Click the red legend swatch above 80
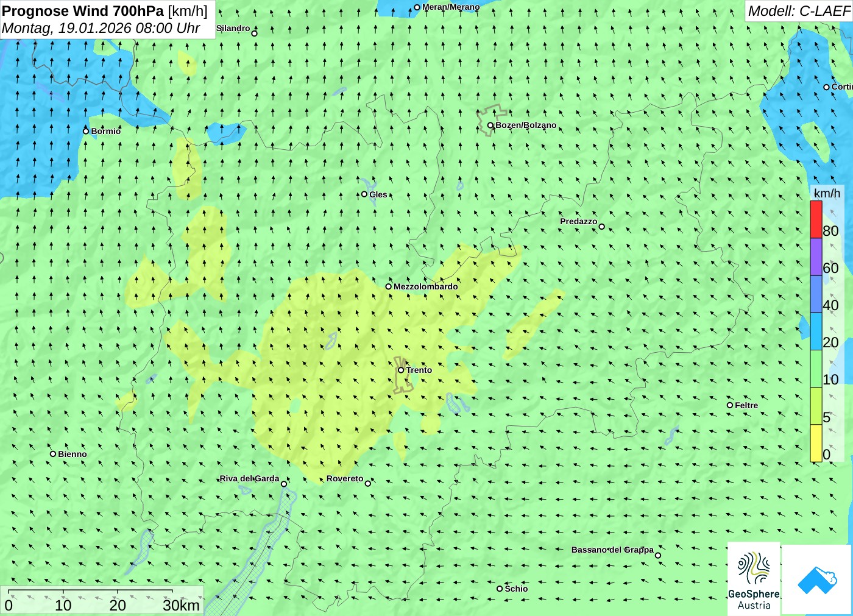853x616 pixels. point(816,219)
